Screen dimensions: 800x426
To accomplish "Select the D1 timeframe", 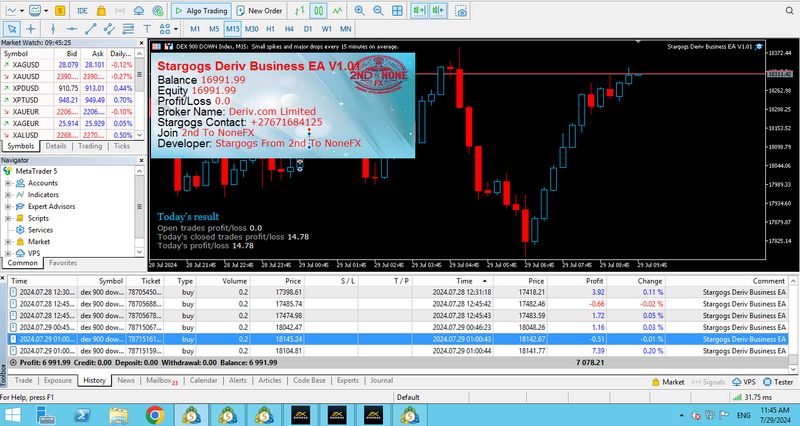I will (x=308, y=29).
